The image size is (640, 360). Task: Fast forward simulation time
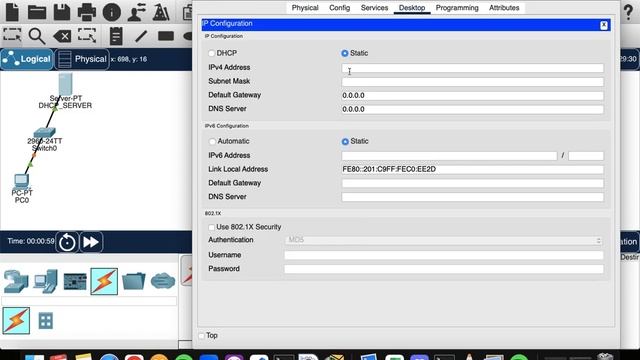point(91,242)
